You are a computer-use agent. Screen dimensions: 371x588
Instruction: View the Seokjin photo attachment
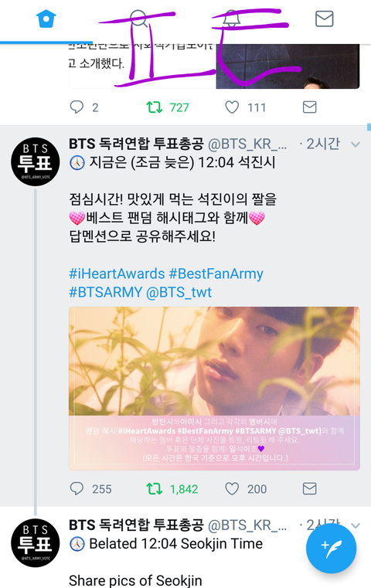(x=214, y=389)
